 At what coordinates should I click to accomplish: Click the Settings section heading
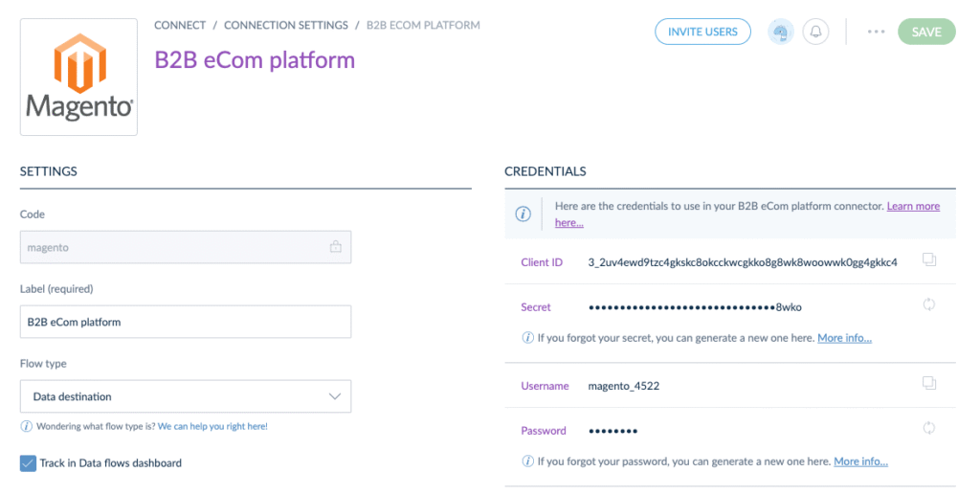[49, 171]
